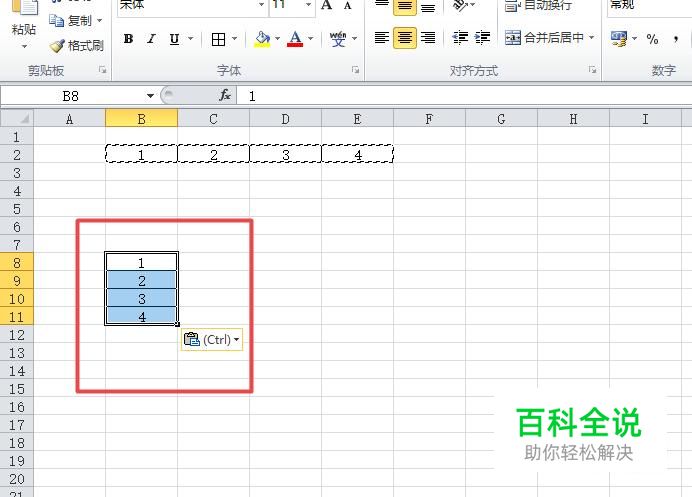Select cell D2 containing 3
Image resolution: width=692 pixels, height=497 pixels.
click(x=286, y=154)
